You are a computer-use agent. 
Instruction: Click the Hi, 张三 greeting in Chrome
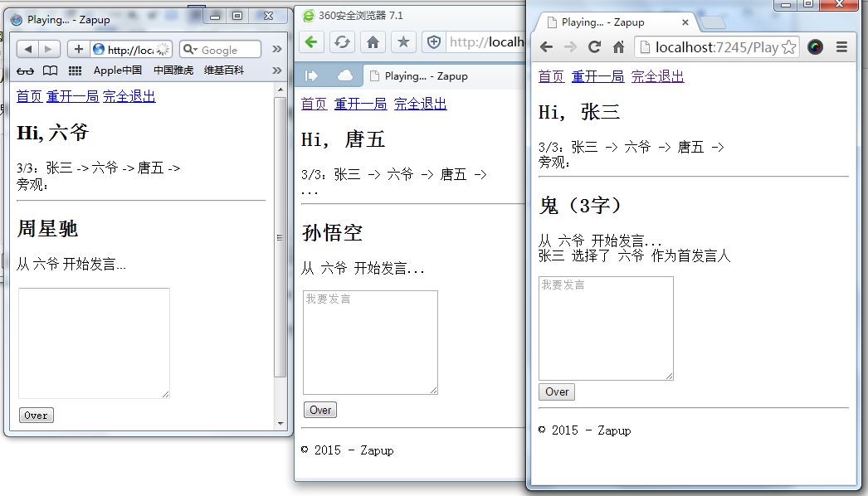tap(579, 112)
